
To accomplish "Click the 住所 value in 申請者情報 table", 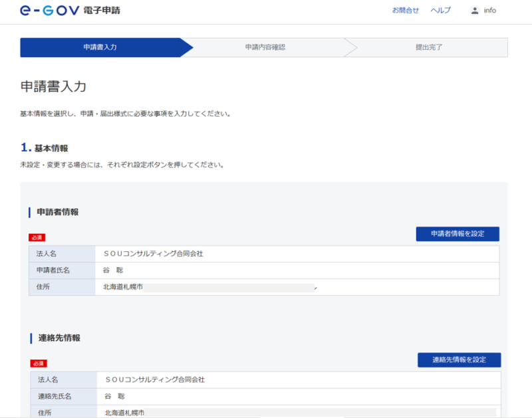I will click(x=123, y=287).
